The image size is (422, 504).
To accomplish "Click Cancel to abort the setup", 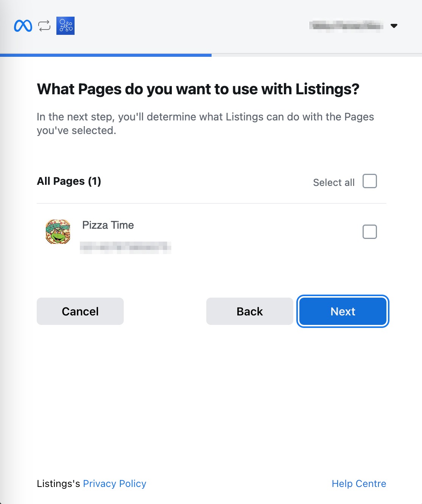I will tap(80, 311).
